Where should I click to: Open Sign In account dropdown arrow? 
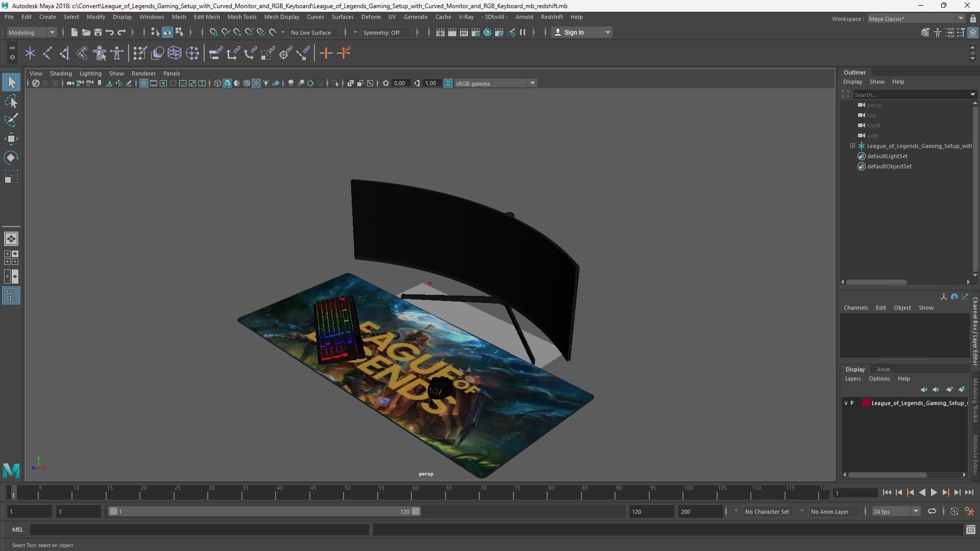point(607,32)
